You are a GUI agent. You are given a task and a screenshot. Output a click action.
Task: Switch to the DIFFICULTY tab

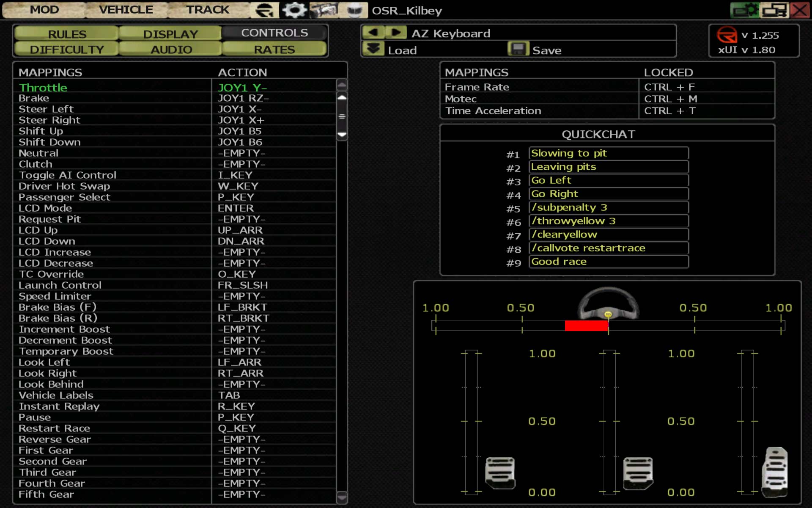tap(66, 50)
